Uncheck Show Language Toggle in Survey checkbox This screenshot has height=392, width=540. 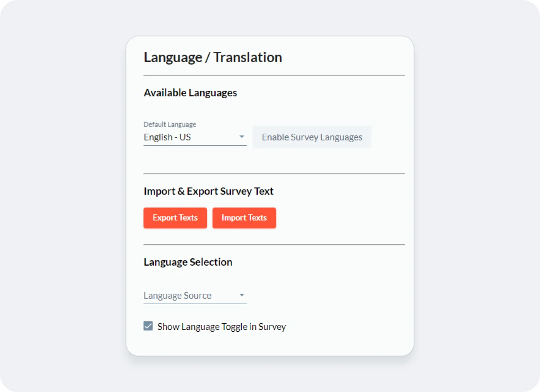point(148,326)
